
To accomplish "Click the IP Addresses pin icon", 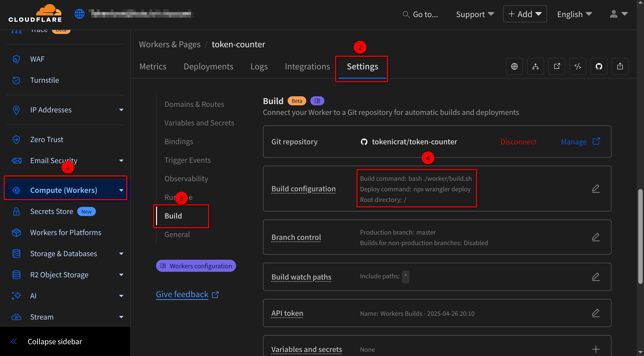I will tap(16, 110).
